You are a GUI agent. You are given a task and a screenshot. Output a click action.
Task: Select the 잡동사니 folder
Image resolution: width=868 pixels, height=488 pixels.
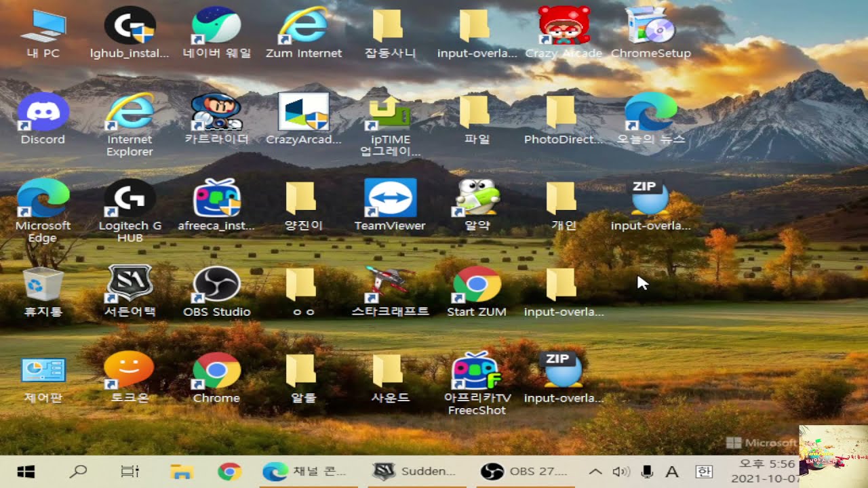[x=389, y=33]
